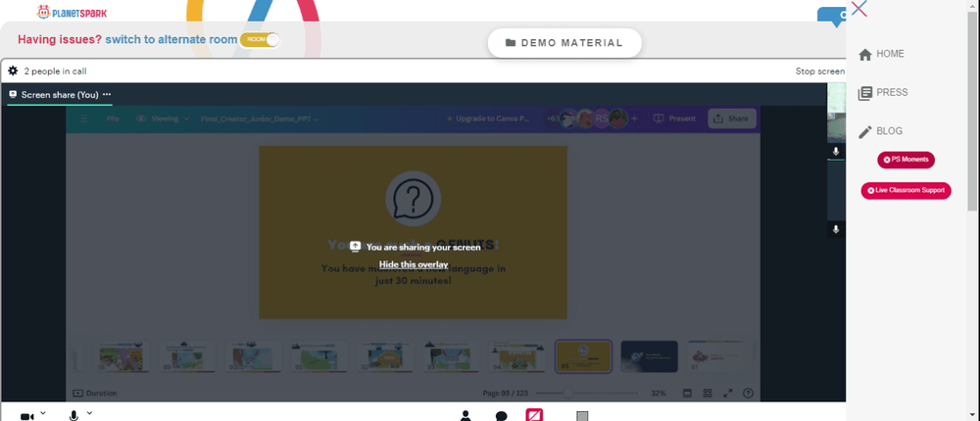This screenshot has height=421, width=980.
Task: Click the PS Moments button
Action: pyautogui.click(x=906, y=160)
